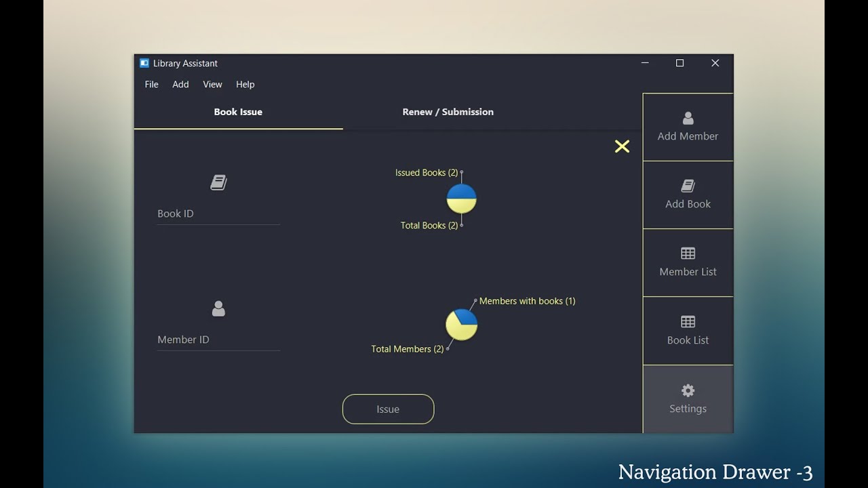Click the person icon above Member ID
868x488 pixels.
point(218,308)
